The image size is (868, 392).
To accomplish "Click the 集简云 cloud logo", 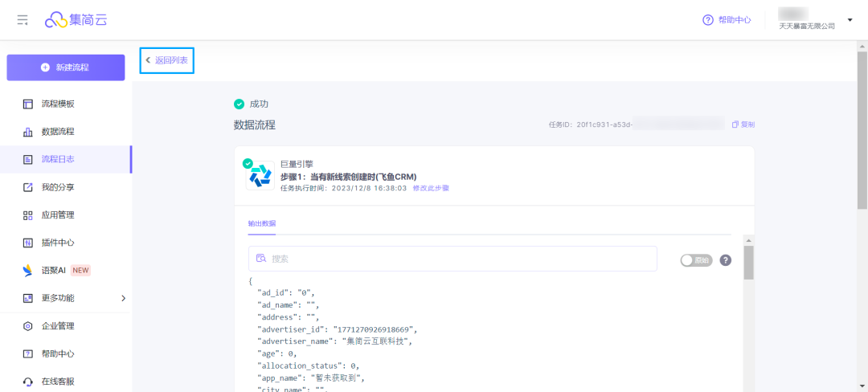I will tap(76, 20).
